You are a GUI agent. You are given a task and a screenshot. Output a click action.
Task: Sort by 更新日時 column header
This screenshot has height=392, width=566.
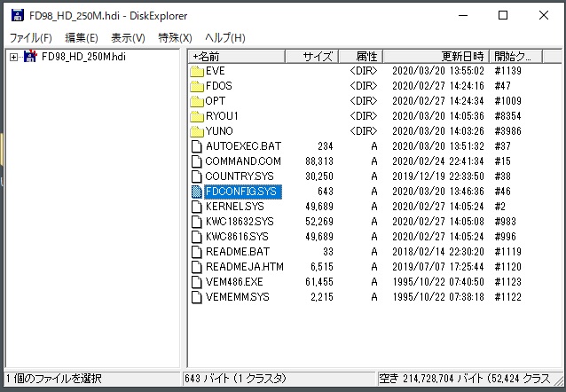coord(436,56)
